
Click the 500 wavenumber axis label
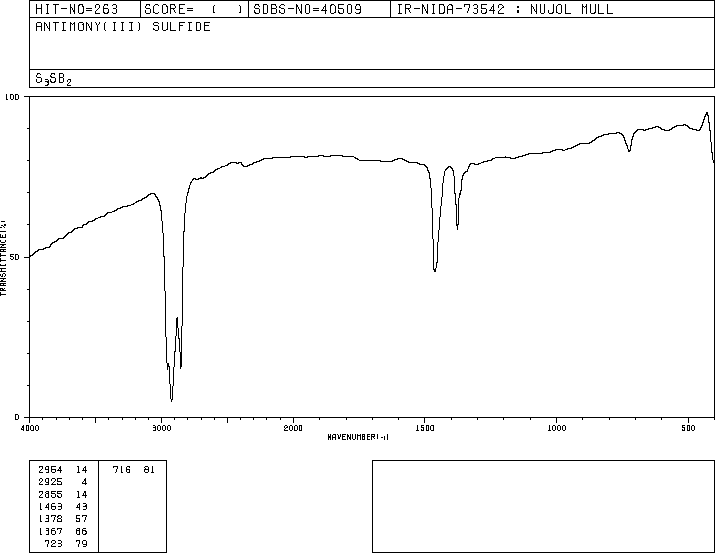(x=689, y=428)
